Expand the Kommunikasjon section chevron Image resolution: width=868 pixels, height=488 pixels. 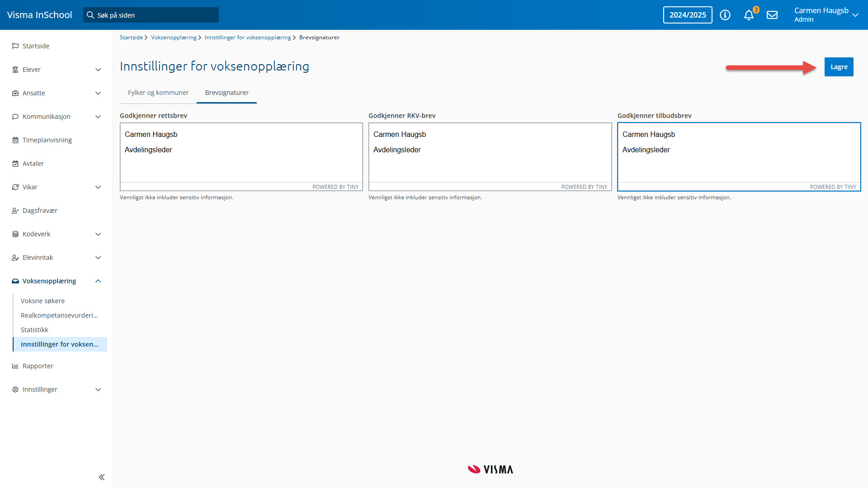pyautogui.click(x=98, y=117)
